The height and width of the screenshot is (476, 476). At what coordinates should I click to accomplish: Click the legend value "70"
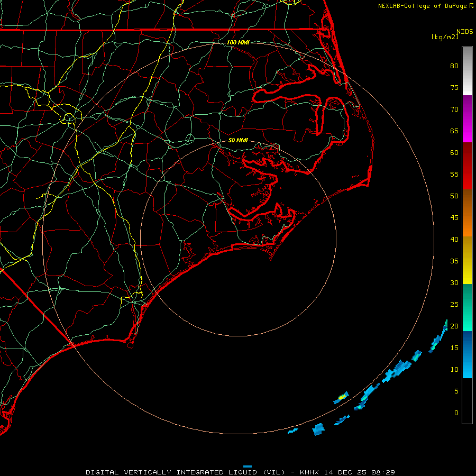click(x=454, y=109)
